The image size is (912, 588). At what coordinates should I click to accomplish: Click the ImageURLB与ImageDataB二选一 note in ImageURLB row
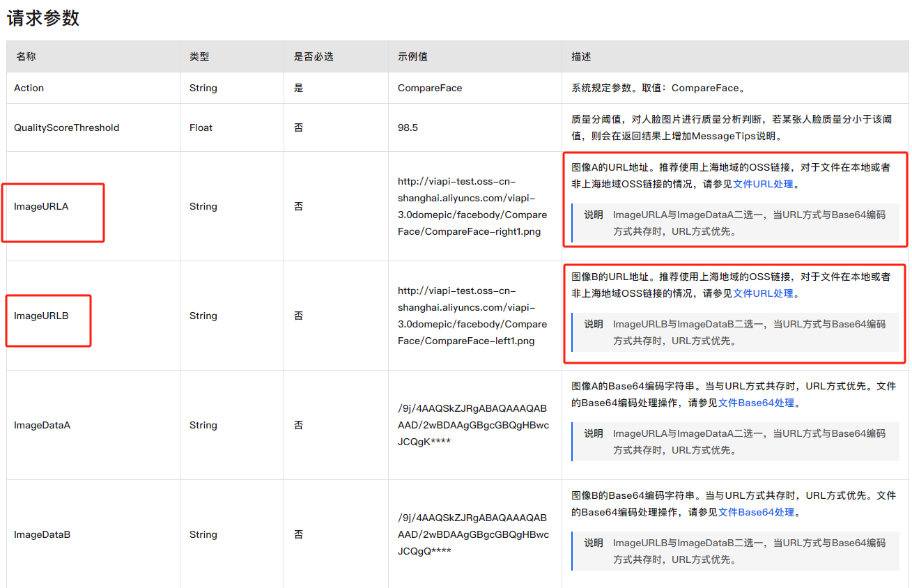click(x=750, y=332)
